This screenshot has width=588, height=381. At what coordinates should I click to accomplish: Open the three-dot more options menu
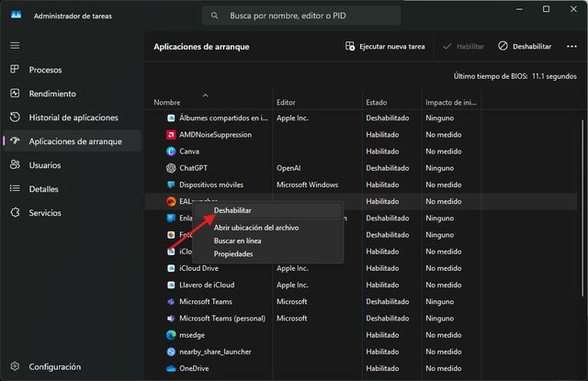tap(571, 46)
